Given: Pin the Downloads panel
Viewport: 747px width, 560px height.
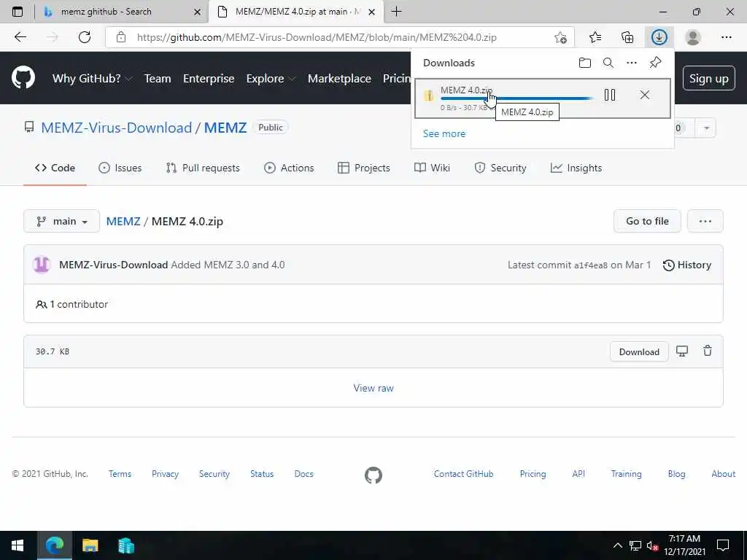Looking at the screenshot, I should click(656, 63).
